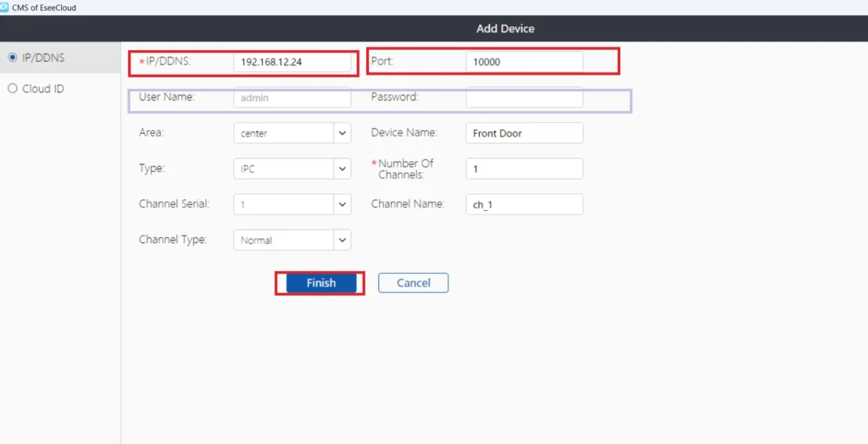Click the Channel Type label text
The width and height of the screenshot is (868, 444).
[172, 240]
